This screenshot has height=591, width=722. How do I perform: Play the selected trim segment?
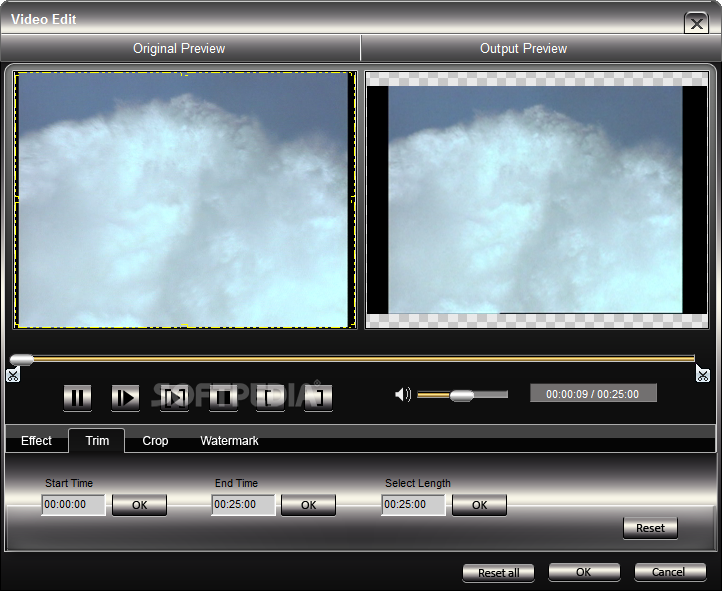174,398
